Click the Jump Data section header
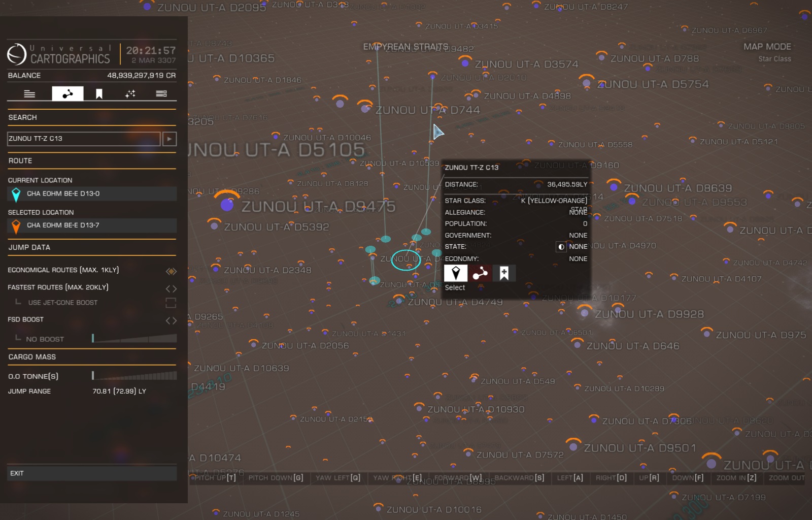 click(x=29, y=247)
